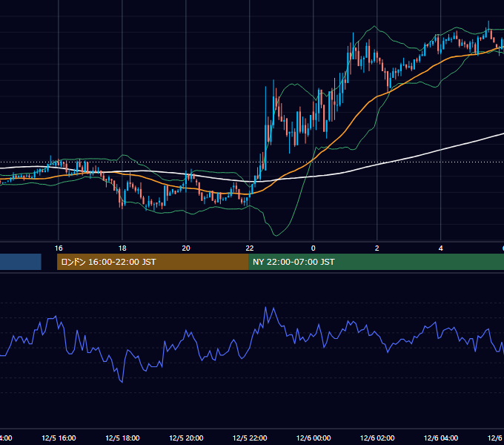The height and width of the screenshot is (445, 504).
Task: Click the 12/6 00:00 date label
Action: coord(314,438)
